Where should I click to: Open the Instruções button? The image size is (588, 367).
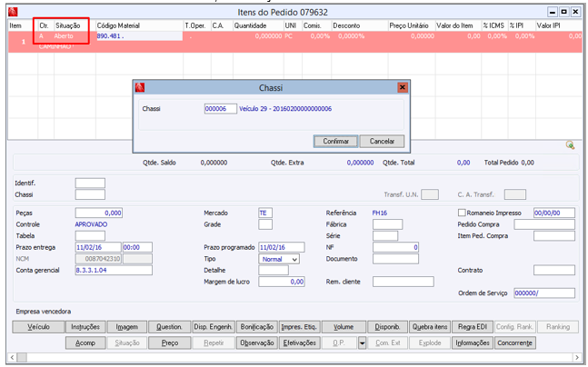point(85,327)
